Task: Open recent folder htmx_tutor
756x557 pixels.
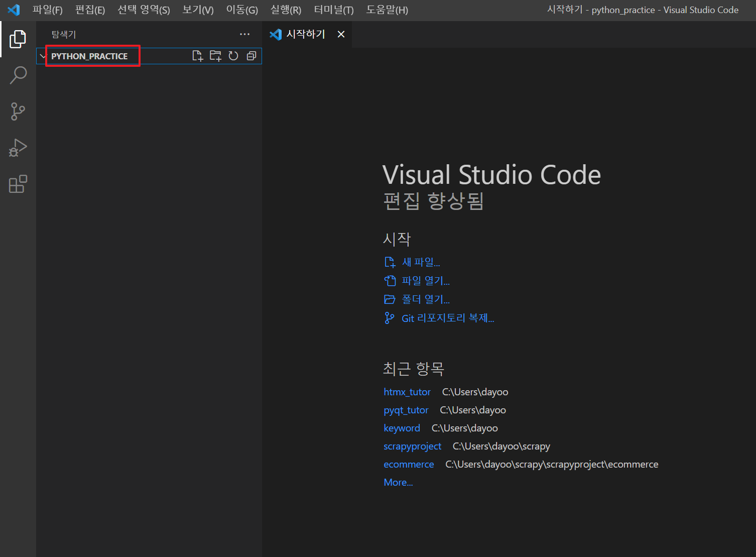Action: pyautogui.click(x=407, y=392)
